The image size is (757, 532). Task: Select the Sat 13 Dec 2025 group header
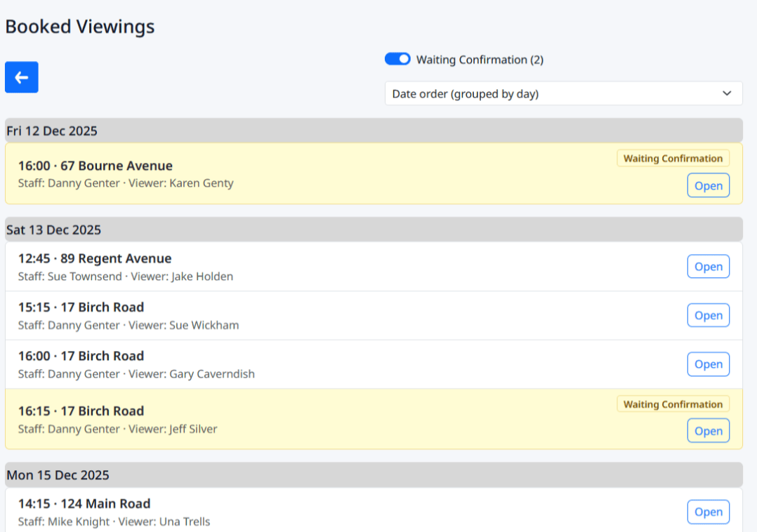(53, 230)
